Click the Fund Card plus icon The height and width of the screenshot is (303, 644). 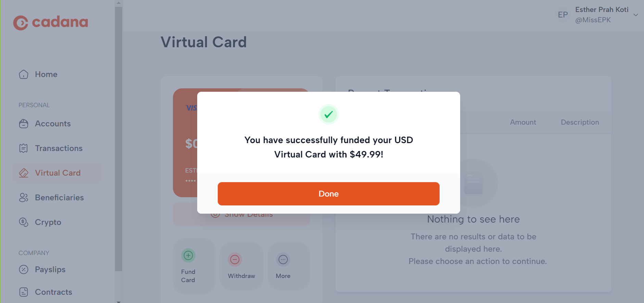(x=188, y=255)
